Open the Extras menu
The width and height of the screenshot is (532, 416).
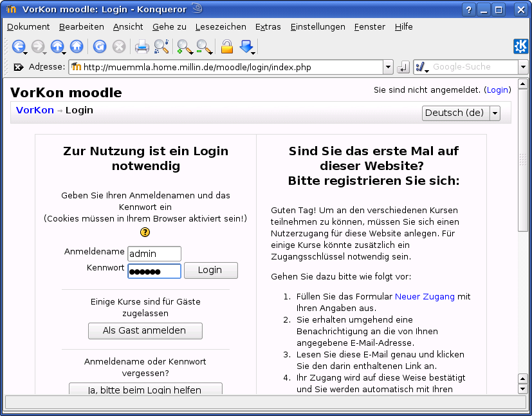268,27
